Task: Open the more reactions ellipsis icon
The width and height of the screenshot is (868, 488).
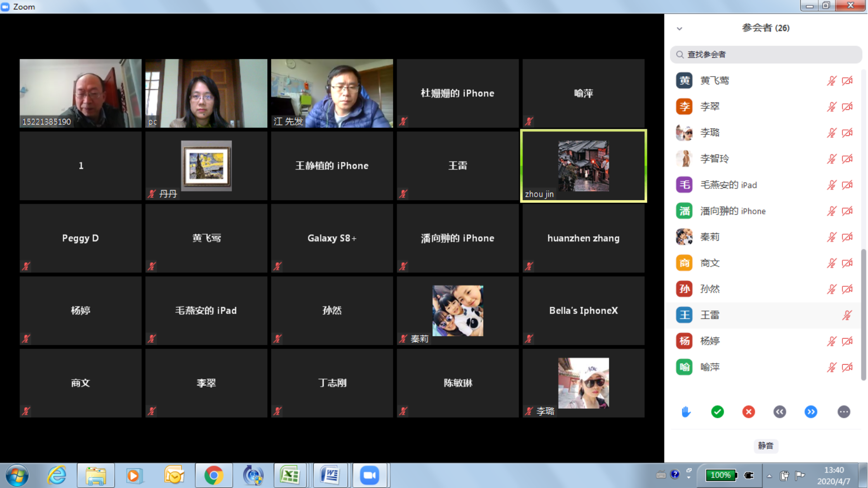Action: (843, 412)
